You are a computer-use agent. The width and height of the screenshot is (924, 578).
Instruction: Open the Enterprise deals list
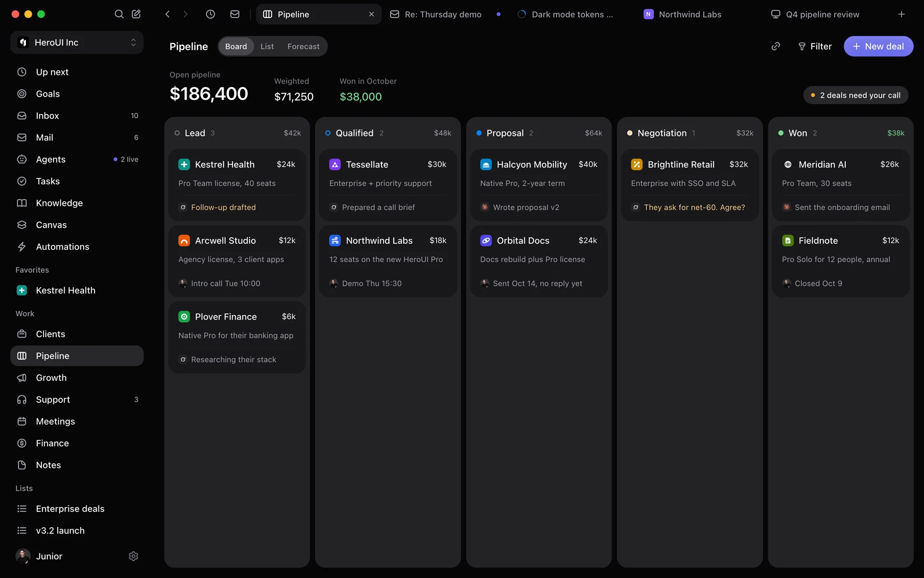click(x=77, y=509)
